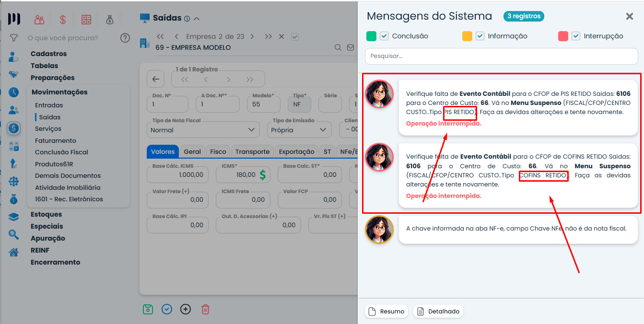Open Faturamento menu item
The height and width of the screenshot is (324, 644).
(56, 140)
